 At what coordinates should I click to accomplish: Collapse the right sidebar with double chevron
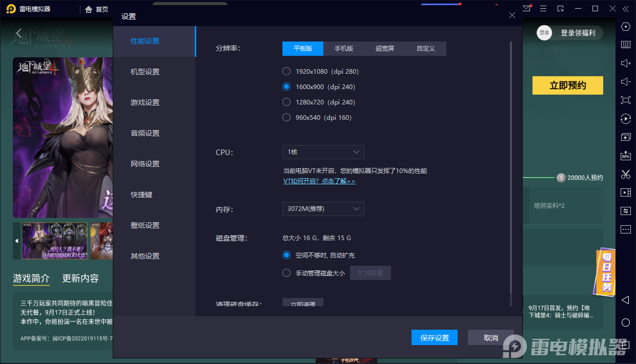pos(626,9)
